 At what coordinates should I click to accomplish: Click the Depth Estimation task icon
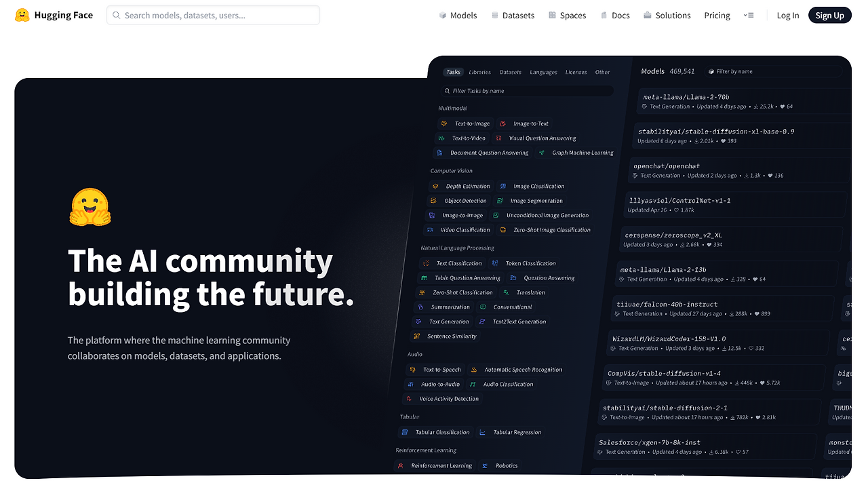[x=435, y=186]
